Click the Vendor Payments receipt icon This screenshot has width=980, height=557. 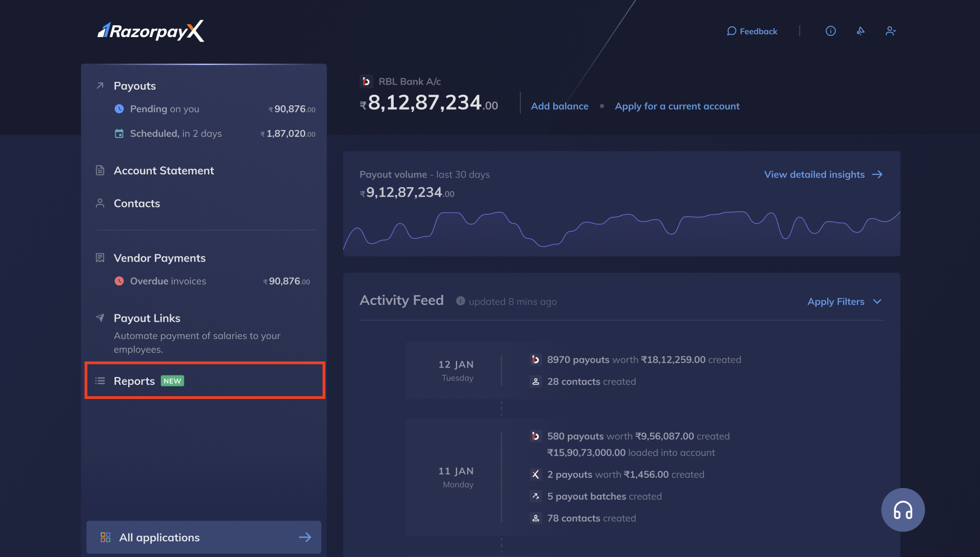tap(100, 258)
